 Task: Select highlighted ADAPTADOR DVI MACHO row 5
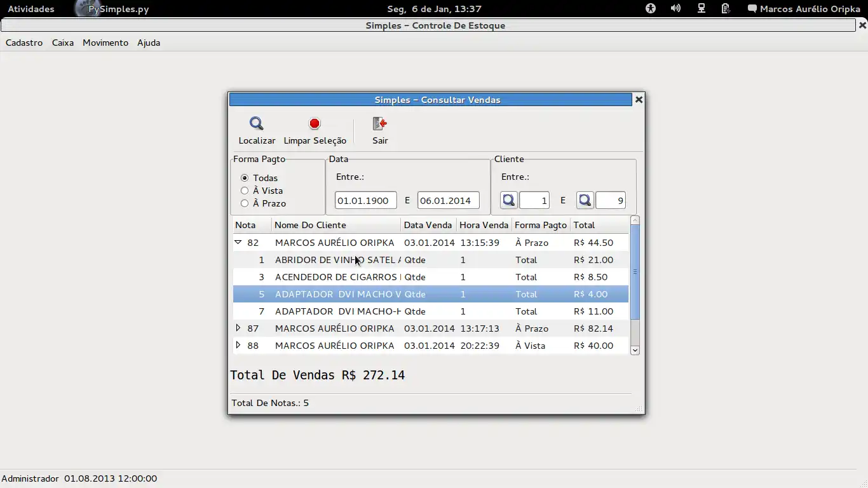pos(431,294)
